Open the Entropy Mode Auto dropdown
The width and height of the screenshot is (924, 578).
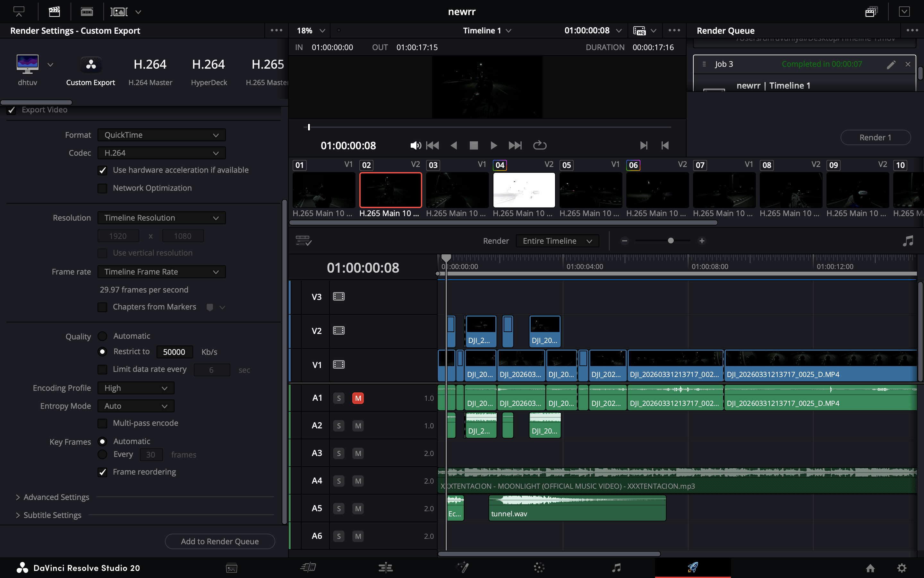point(136,406)
